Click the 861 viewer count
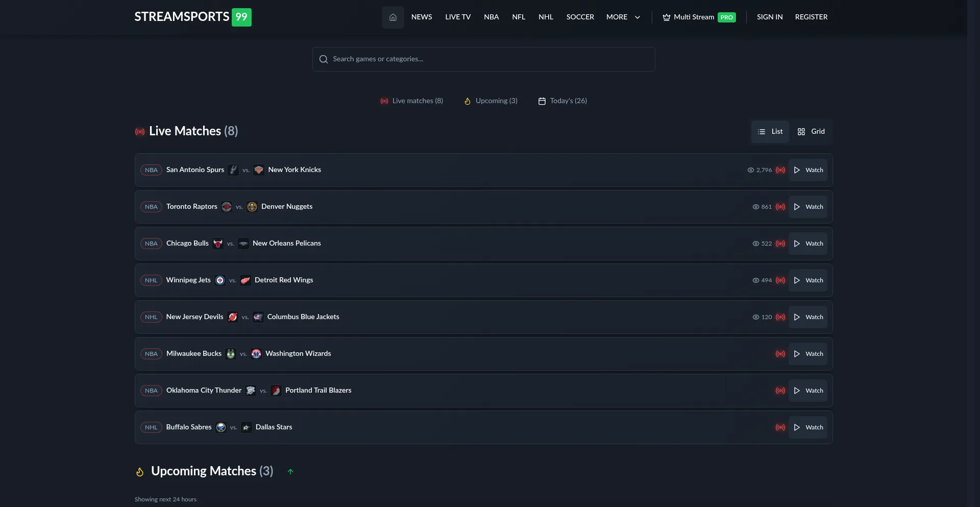980x507 pixels. click(767, 207)
